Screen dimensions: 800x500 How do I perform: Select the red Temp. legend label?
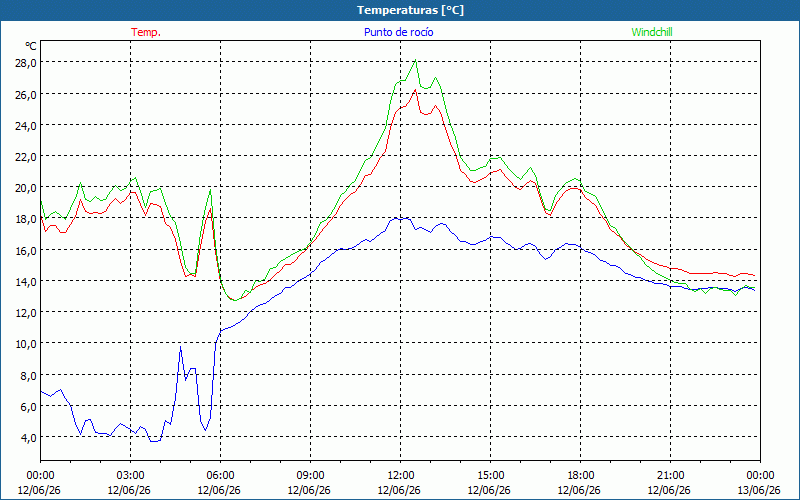pyautogui.click(x=146, y=32)
